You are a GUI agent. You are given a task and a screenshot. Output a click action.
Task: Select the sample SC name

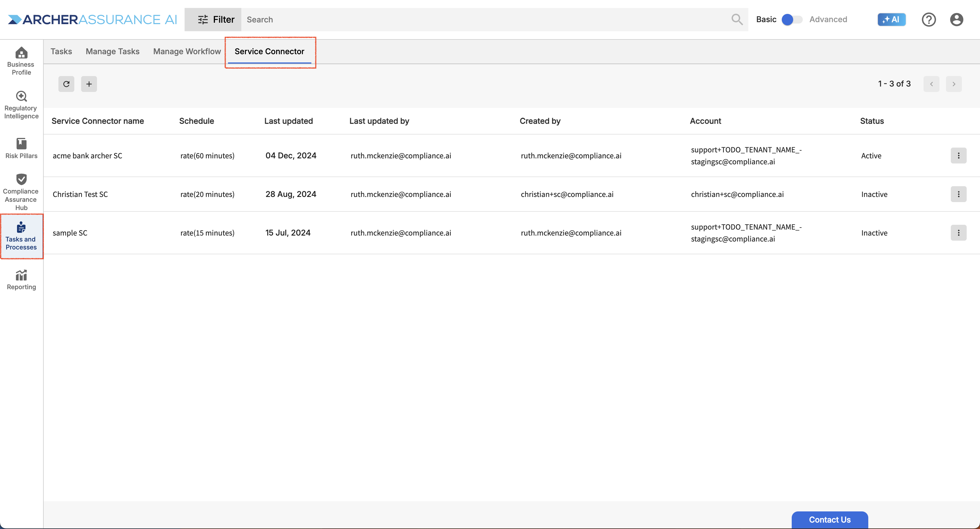[70, 233]
